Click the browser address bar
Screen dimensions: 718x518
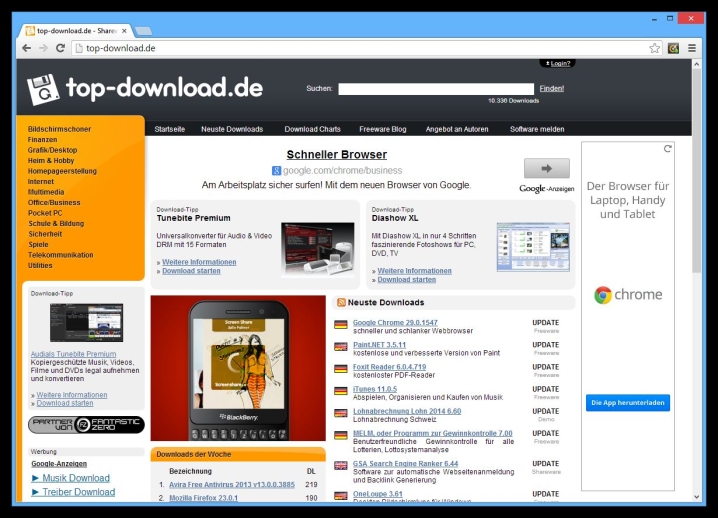pos(360,48)
